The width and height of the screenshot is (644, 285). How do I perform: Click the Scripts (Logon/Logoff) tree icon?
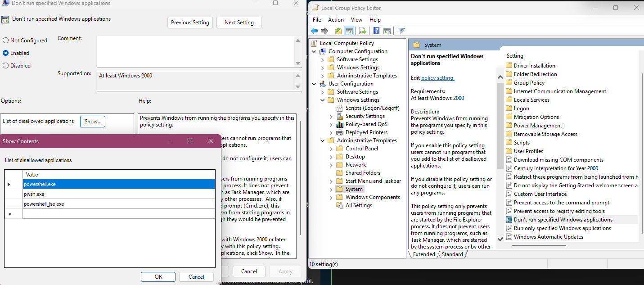point(340,108)
